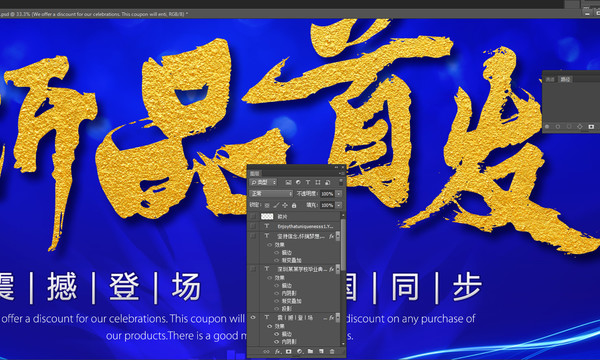Delete layer with the trash icon
Viewport: 600px width, 360px height.
[x=332, y=351]
